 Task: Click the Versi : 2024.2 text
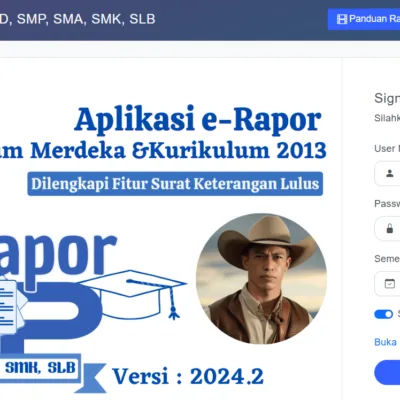pos(188,377)
